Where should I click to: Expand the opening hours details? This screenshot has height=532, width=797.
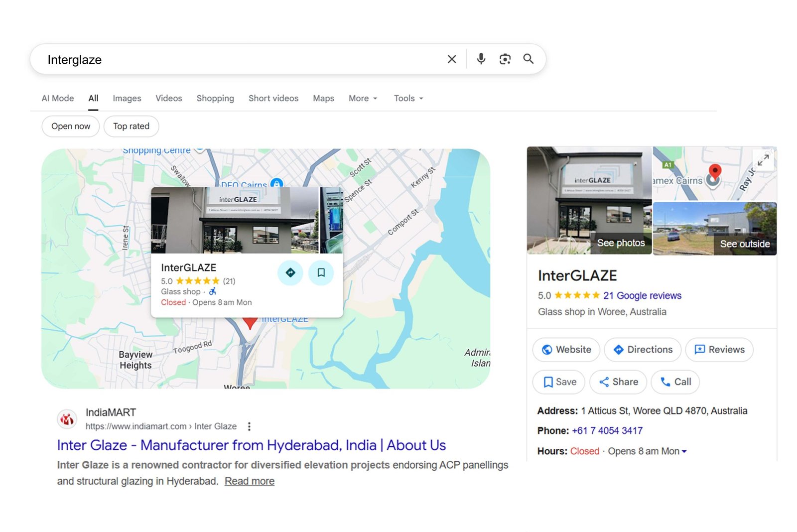[684, 451]
